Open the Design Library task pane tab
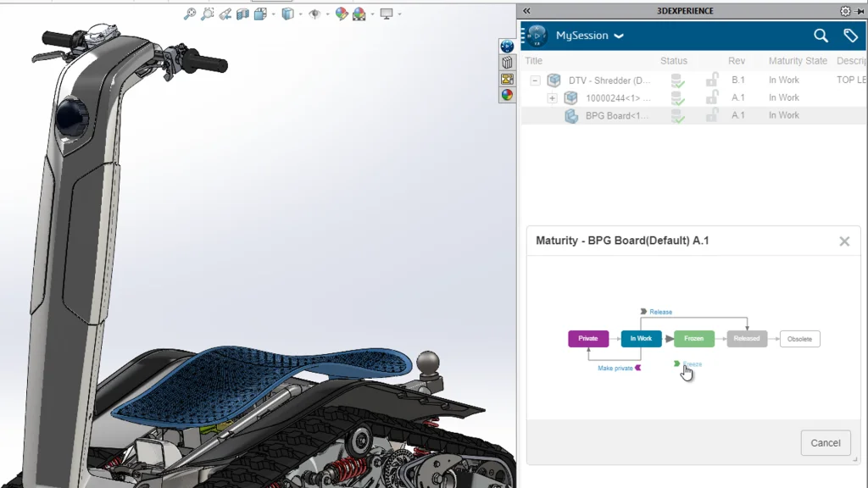This screenshot has width=868, height=488. coord(507,63)
